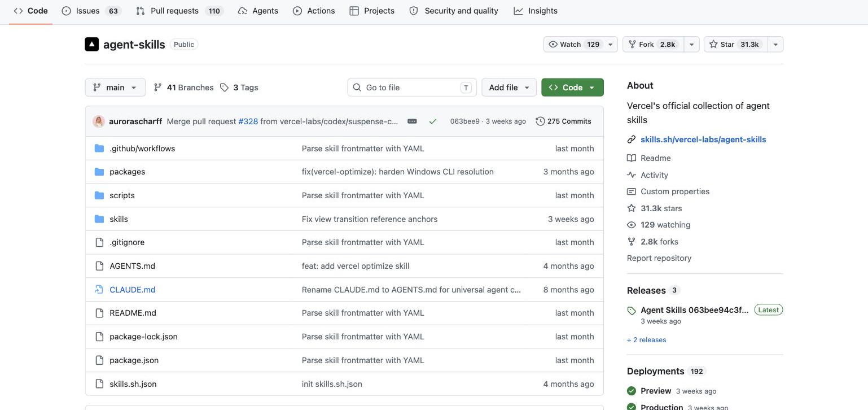View the 3 Tags link

[239, 88]
